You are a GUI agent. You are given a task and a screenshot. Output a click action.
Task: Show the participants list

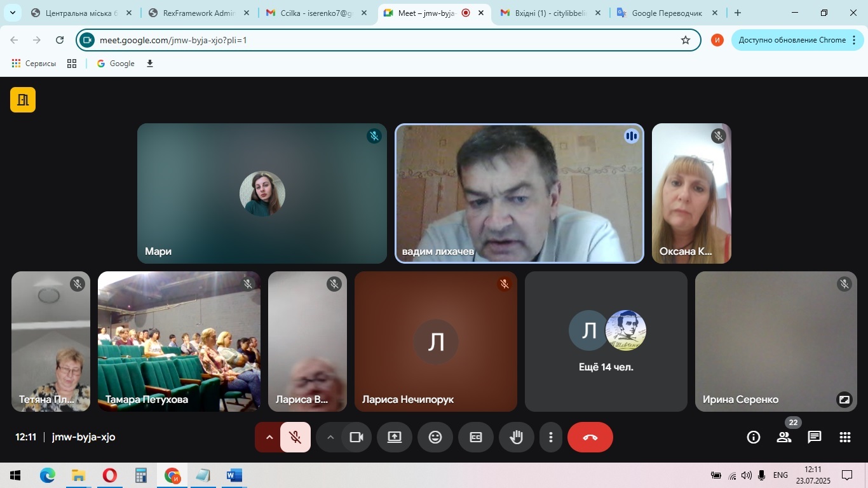pyautogui.click(x=784, y=437)
